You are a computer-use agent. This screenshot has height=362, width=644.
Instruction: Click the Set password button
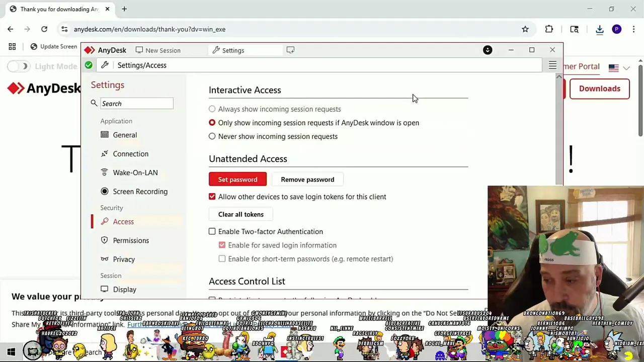click(x=237, y=179)
